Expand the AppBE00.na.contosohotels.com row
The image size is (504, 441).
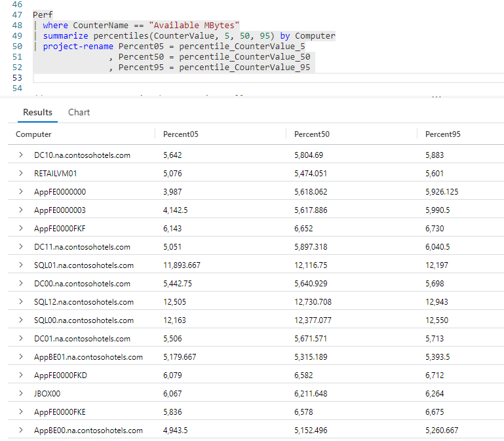pyautogui.click(x=21, y=431)
